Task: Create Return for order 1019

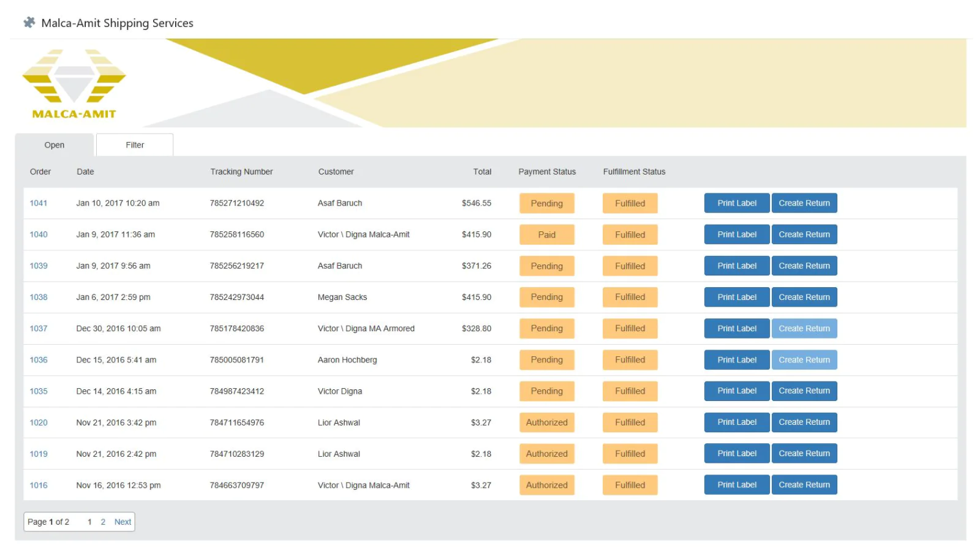Action: click(x=804, y=453)
